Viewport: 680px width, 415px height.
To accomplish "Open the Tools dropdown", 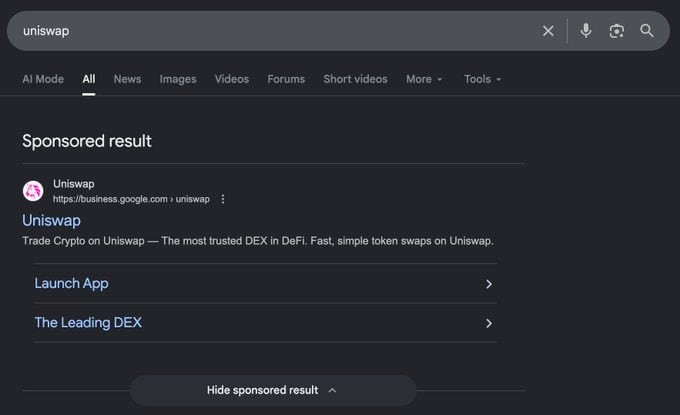I will click(x=482, y=79).
